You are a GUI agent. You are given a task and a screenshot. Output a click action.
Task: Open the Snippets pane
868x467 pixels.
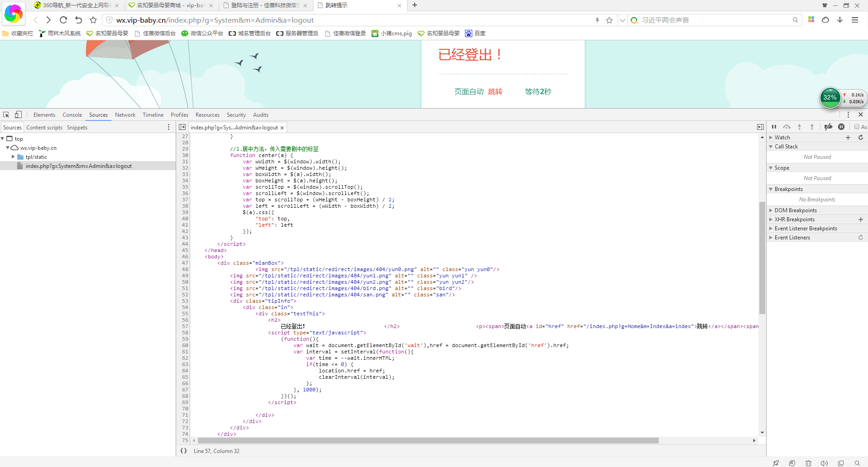77,128
